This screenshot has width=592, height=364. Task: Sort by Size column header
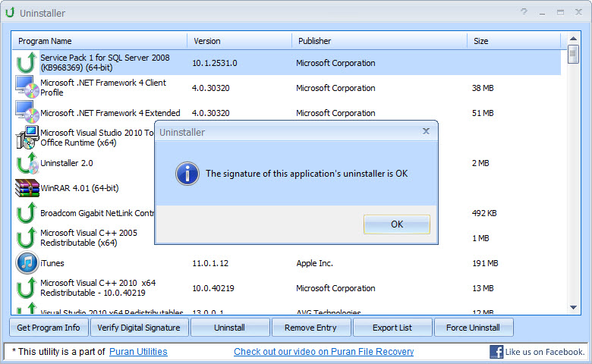pos(514,41)
